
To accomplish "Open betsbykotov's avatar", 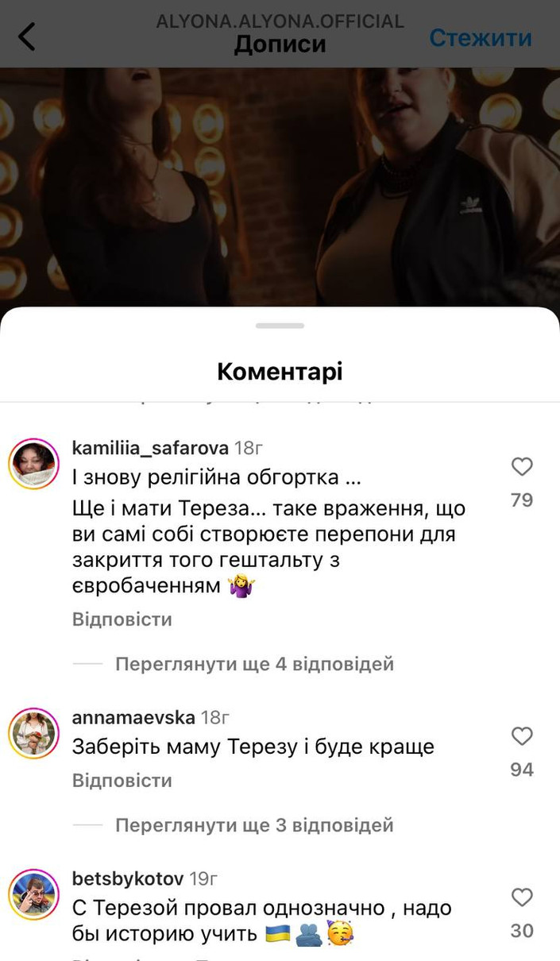I will coord(34,894).
